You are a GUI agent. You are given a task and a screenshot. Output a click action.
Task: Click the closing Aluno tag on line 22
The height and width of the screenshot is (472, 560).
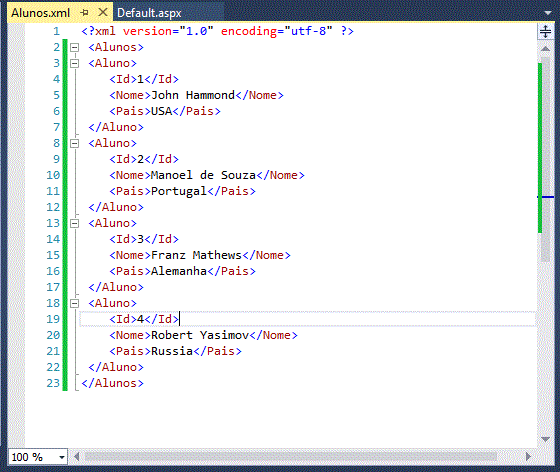point(116,367)
